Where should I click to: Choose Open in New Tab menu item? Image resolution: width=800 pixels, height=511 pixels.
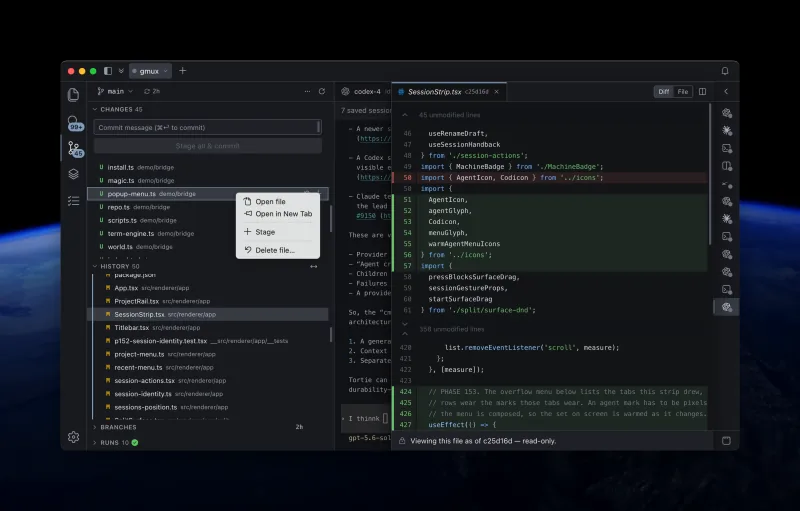278,214
